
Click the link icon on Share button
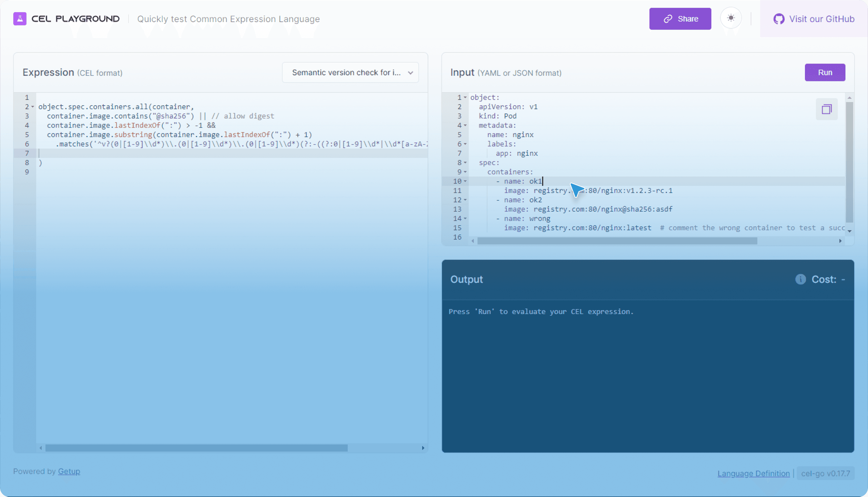pos(668,19)
